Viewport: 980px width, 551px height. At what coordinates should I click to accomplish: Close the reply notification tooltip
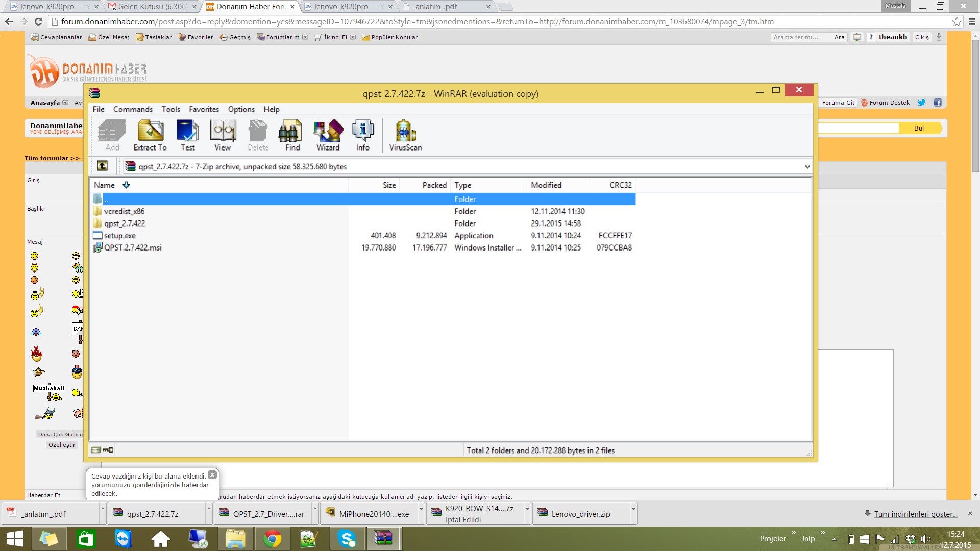(212, 475)
